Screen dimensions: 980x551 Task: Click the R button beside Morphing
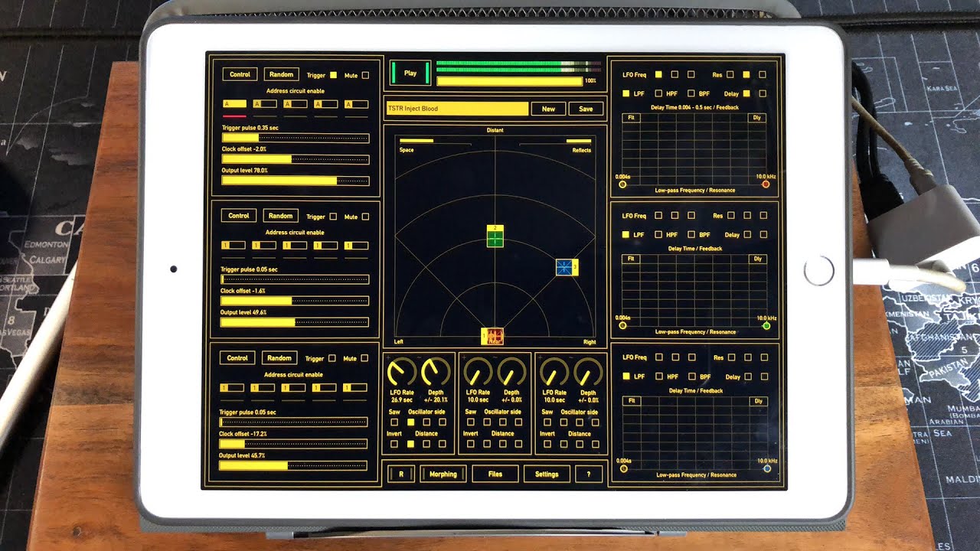[x=400, y=474]
